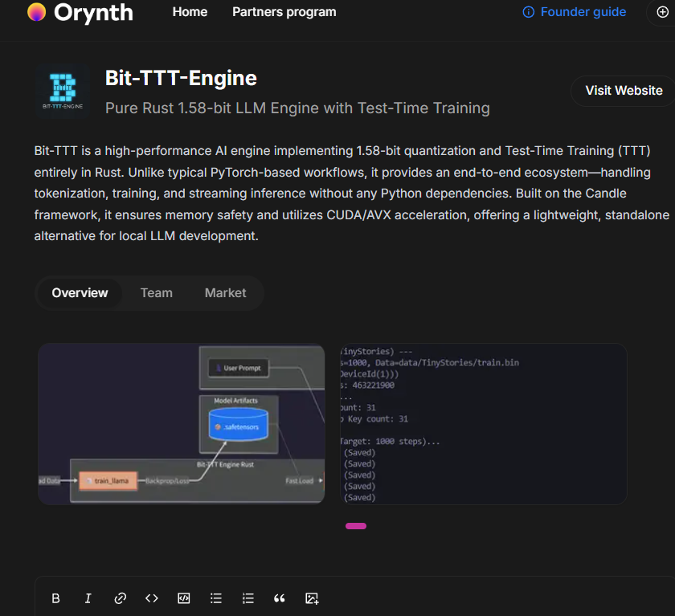Open the Founder guide link
The width and height of the screenshot is (675, 616).
point(583,12)
